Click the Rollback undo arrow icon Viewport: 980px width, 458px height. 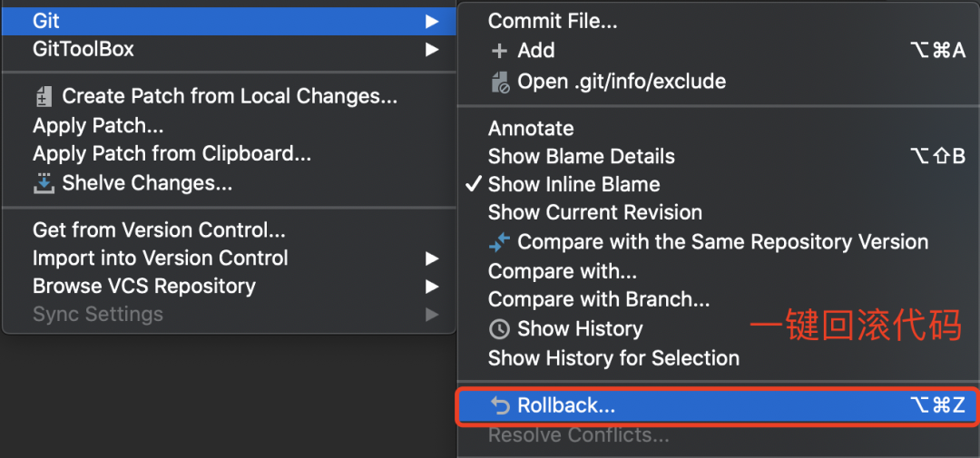499,405
